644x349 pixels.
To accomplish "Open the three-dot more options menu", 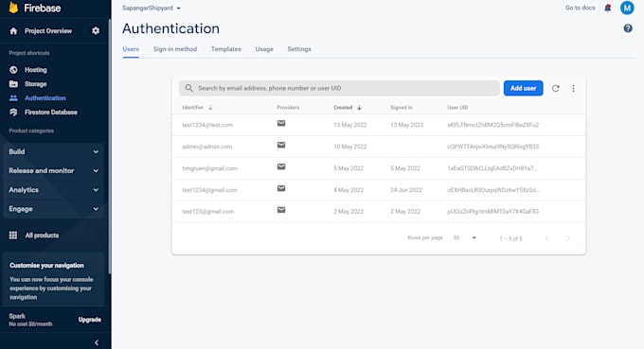I will pyautogui.click(x=573, y=88).
